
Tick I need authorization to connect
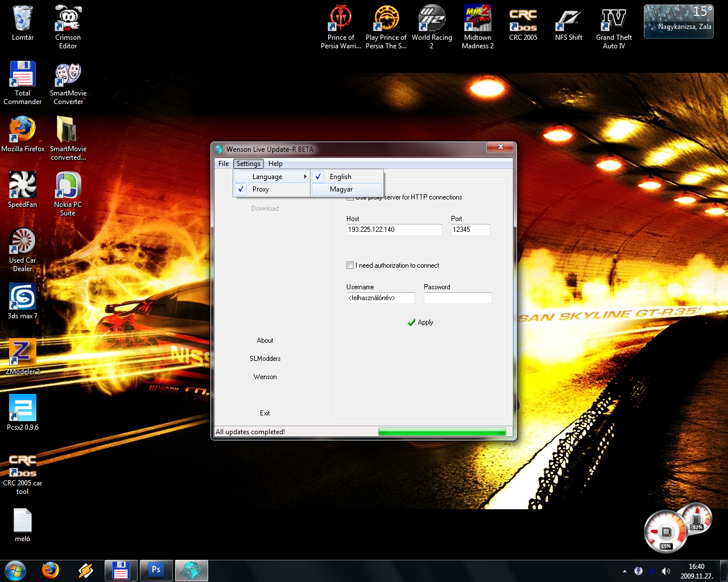(x=350, y=265)
